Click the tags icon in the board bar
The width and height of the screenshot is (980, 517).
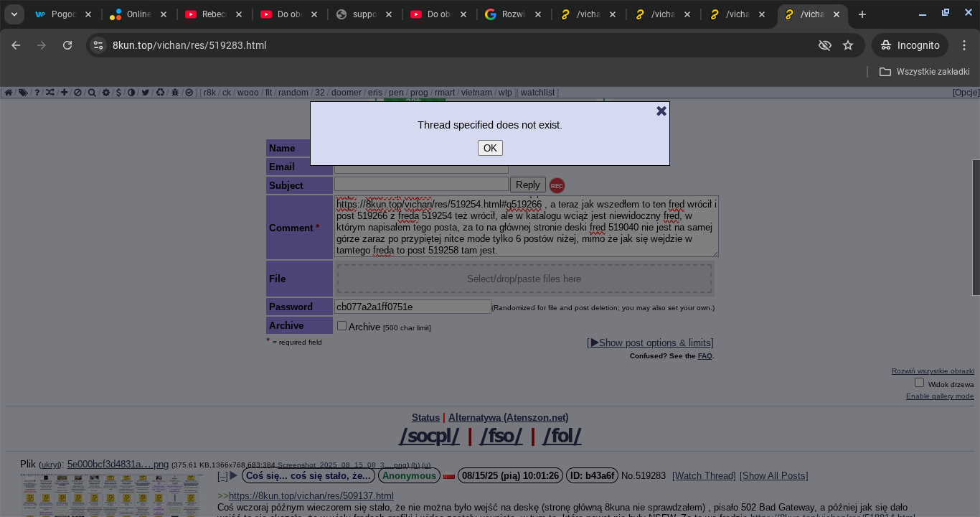23,93
